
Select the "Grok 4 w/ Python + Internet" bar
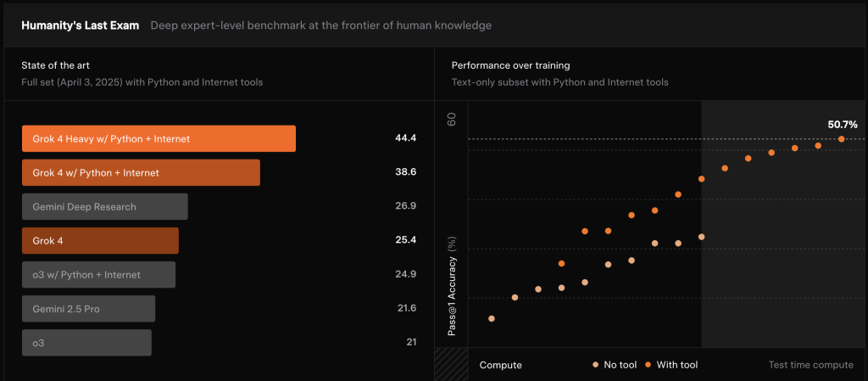coord(141,172)
